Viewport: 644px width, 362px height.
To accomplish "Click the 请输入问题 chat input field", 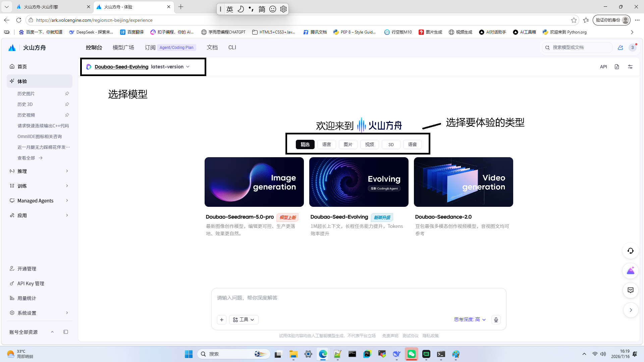I will 359,298.
